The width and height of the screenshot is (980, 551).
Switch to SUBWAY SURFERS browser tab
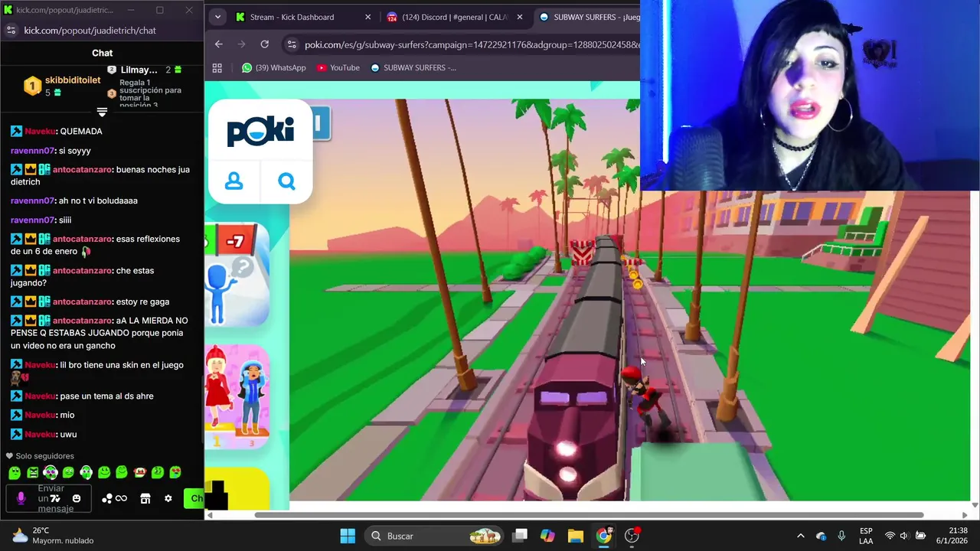pyautogui.click(x=590, y=17)
